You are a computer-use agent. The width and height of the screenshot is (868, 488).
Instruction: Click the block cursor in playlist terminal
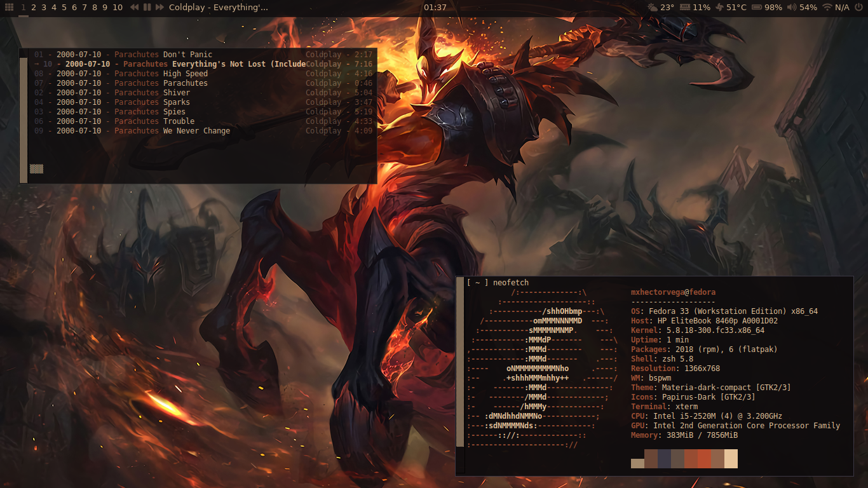(36, 169)
